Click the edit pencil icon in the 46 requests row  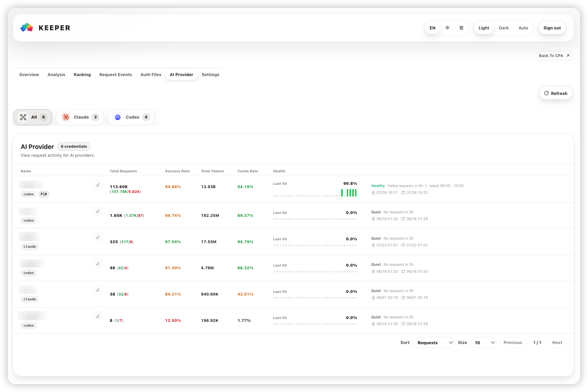tap(98, 264)
